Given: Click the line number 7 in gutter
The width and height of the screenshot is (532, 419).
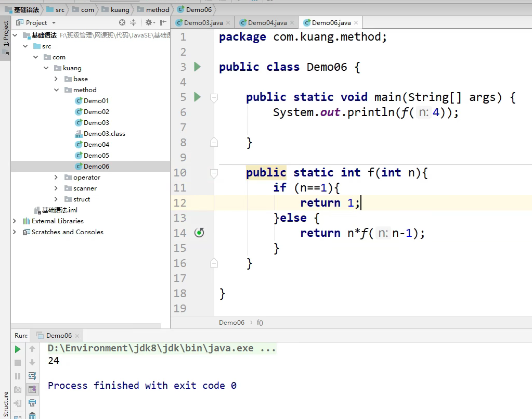Looking at the screenshot, I should point(183,128).
